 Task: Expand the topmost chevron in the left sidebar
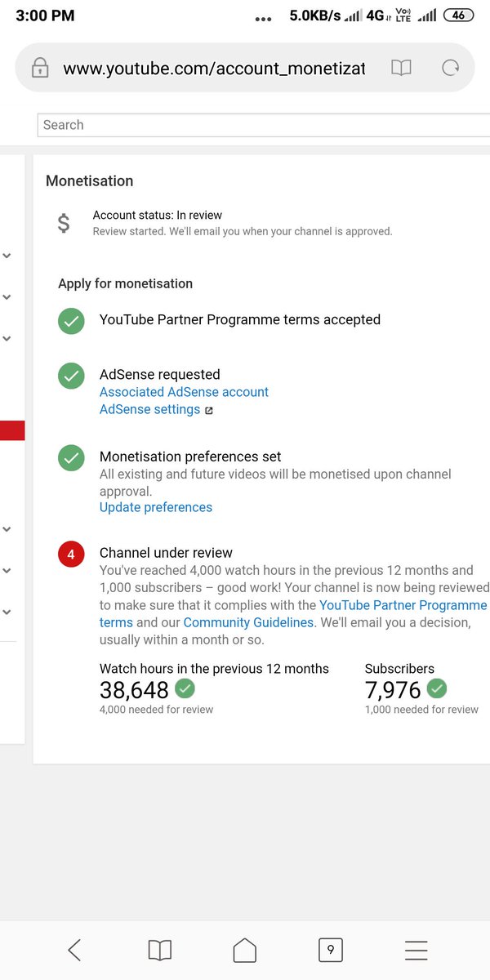point(7,256)
